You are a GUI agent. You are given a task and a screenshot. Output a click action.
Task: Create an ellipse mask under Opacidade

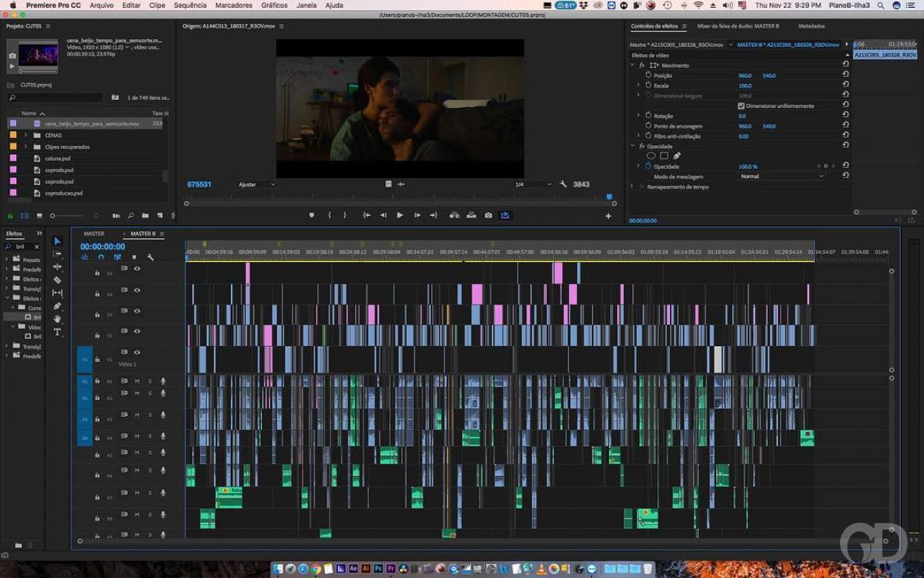pyautogui.click(x=651, y=156)
